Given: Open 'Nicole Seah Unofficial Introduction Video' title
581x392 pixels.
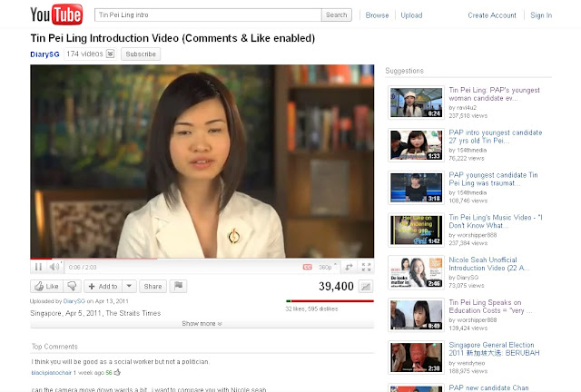Looking at the screenshot, I should tap(489, 264).
